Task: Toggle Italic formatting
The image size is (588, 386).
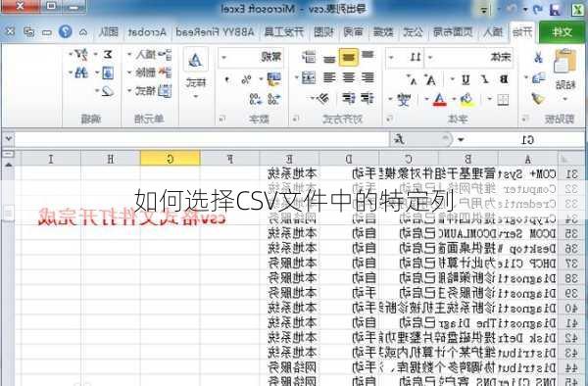Action: [485, 79]
